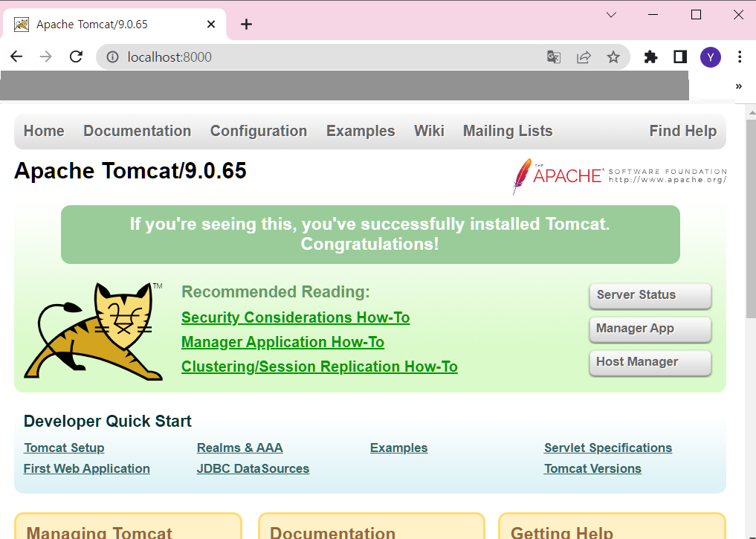Open the Host Manager button
756x539 pixels.
[x=650, y=362]
